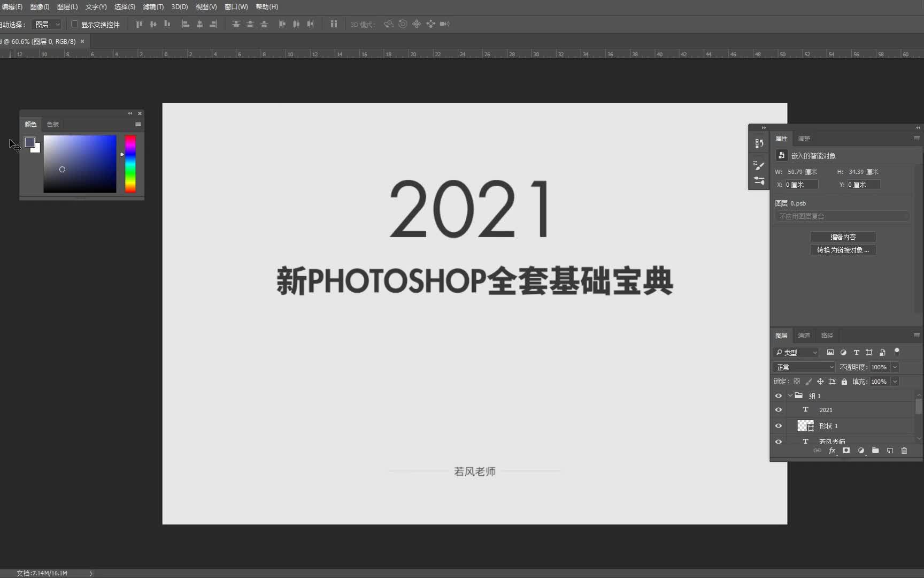The height and width of the screenshot is (578, 924).
Task: Click the layer link chain icon
Action: point(817,451)
